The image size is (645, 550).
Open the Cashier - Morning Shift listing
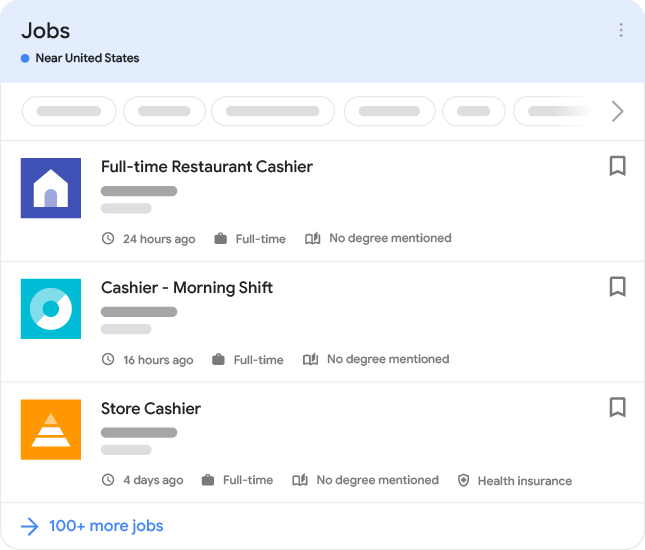187,288
